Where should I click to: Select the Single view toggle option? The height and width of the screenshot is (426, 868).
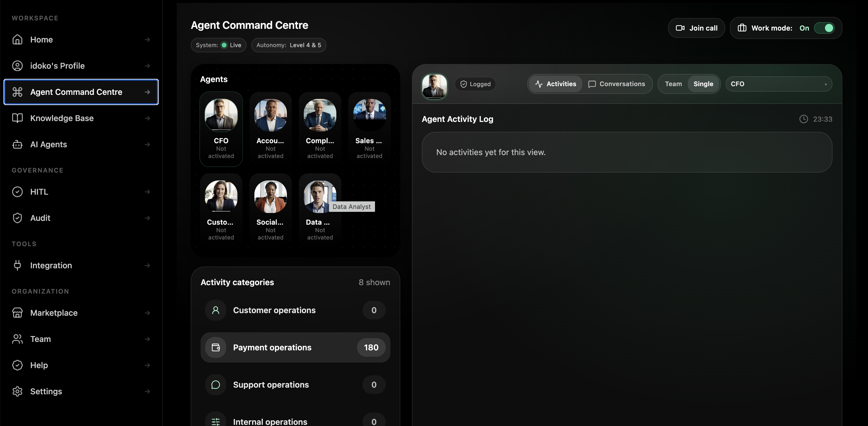pyautogui.click(x=703, y=84)
